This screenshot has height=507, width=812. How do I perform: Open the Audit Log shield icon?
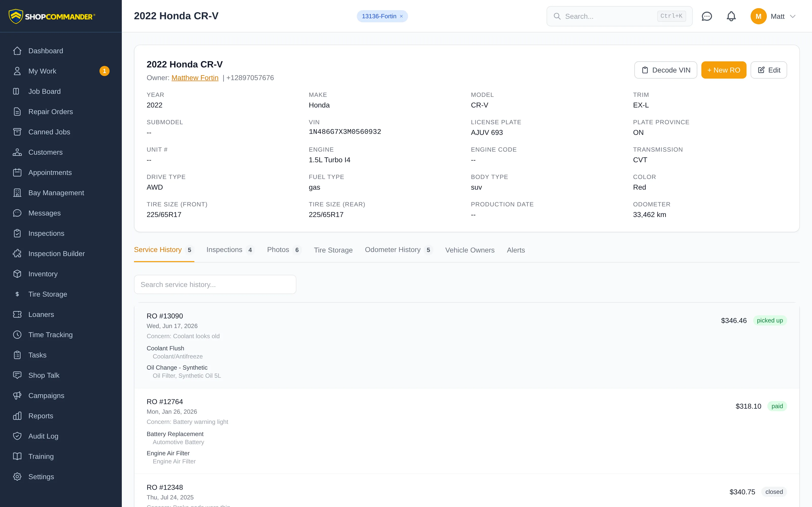17,436
